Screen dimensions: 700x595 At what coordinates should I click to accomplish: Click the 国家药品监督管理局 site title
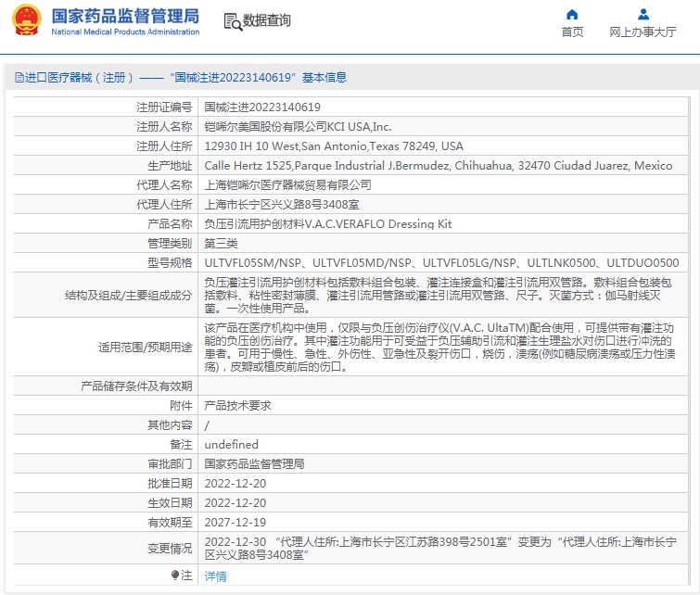pyautogui.click(x=124, y=15)
